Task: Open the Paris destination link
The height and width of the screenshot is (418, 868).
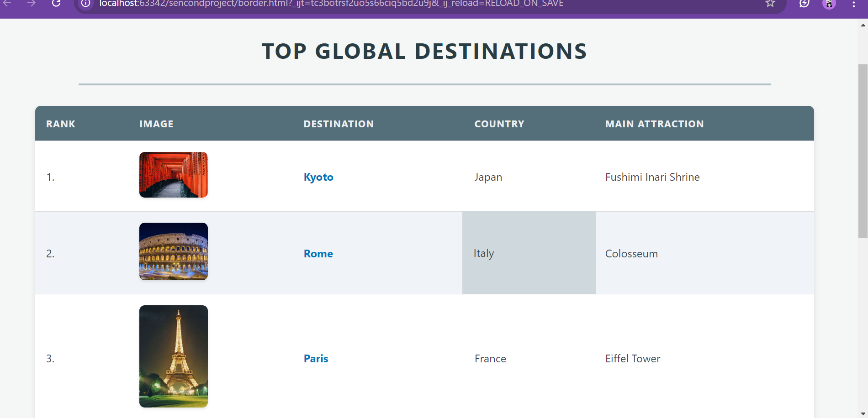Action: (x=316, y=359)
